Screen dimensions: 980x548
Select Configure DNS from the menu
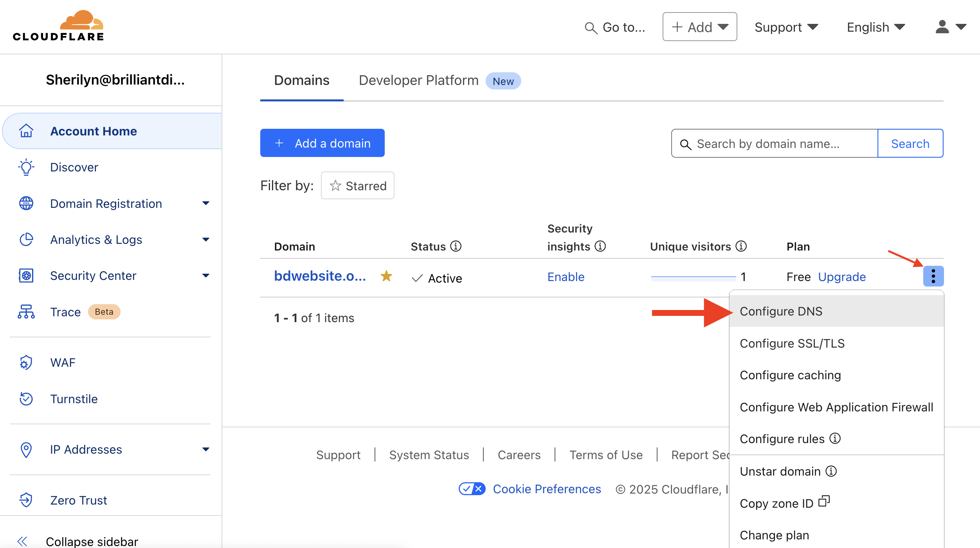[781, 311]
